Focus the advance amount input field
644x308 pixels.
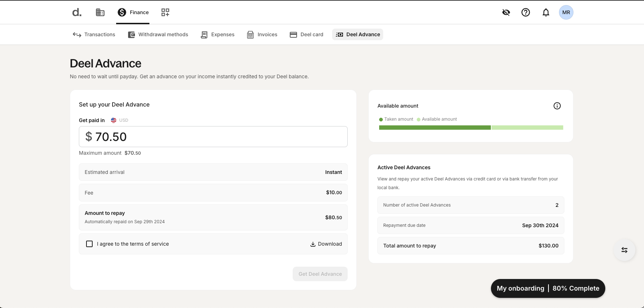pos(213,137)
